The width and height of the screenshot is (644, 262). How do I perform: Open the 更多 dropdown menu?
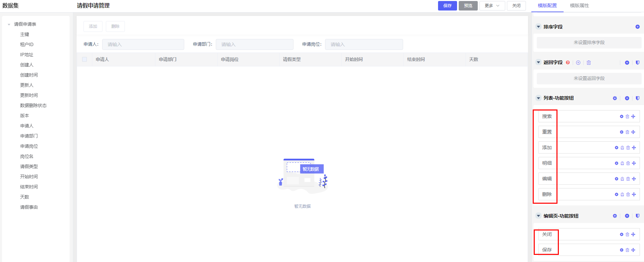click(x=492, y=6)
